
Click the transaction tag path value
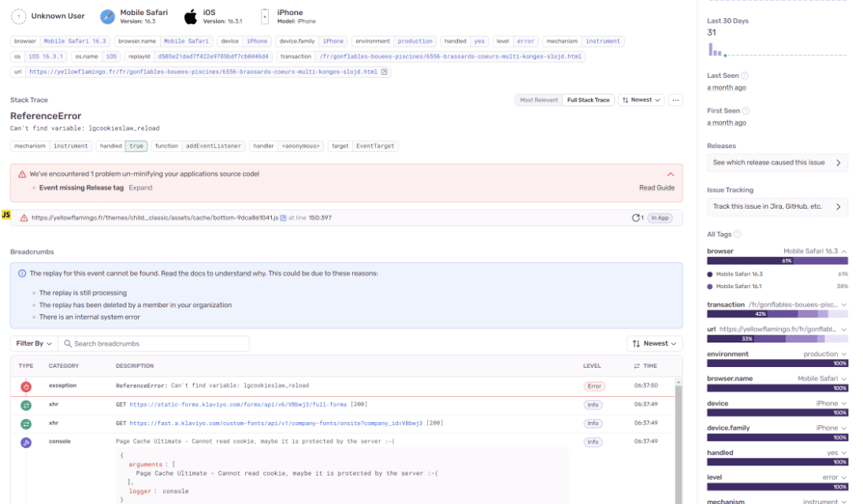[x=450, y=56]
